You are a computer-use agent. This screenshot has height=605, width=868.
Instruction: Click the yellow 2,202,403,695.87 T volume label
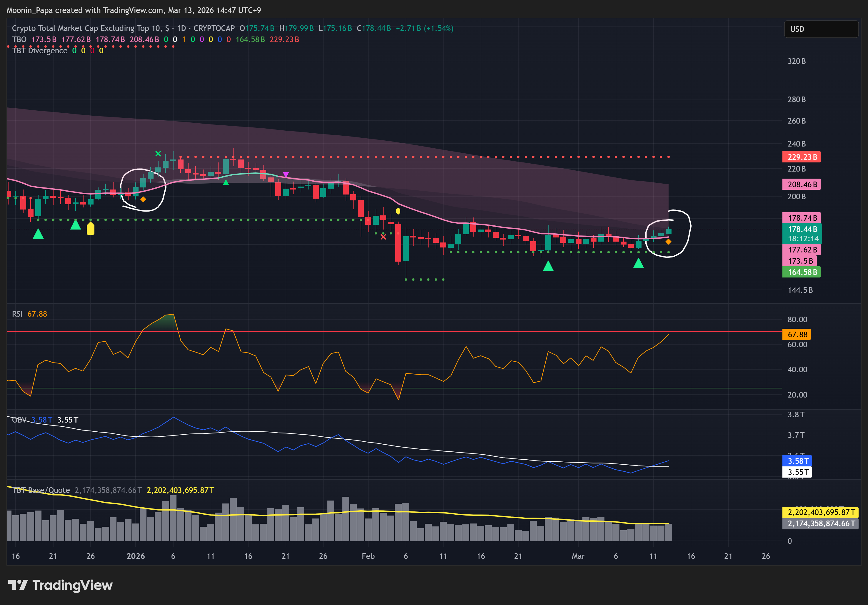pyautogui.click(x=821, y=512)
